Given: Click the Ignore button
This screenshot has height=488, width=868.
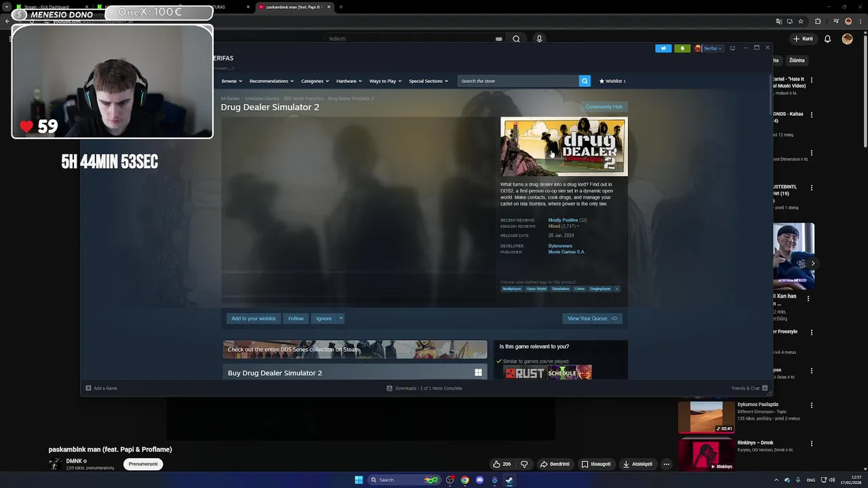Looking at the screenshot, I should pyautogui.click(x=323, y=319).
